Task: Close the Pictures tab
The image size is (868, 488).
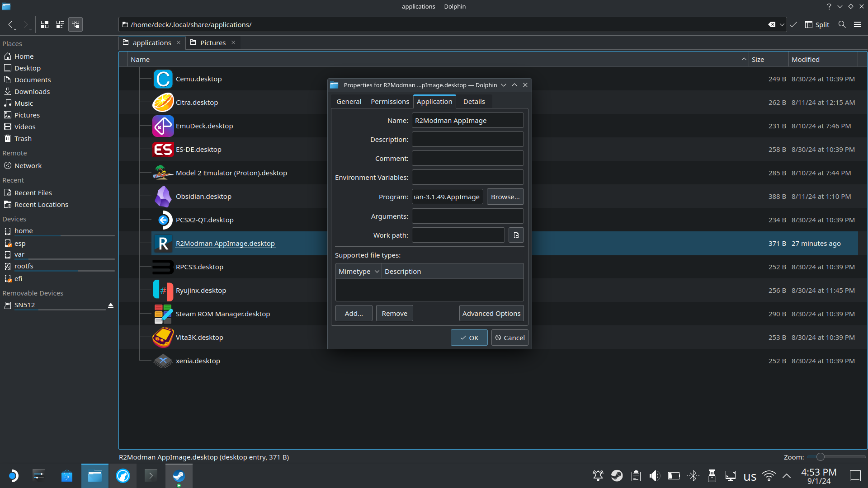Action: pyautogui.click(x=233, y=43)
